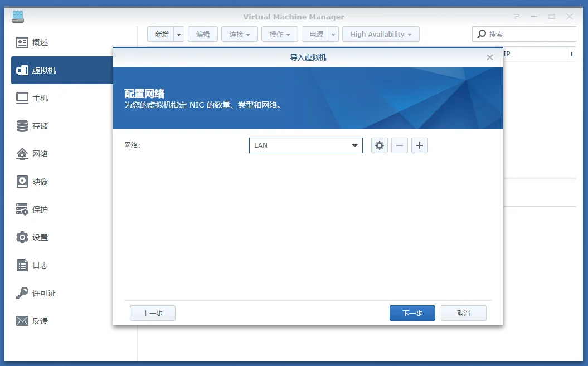
Task: Click the search magnifier icon
Action: point(482,34)
